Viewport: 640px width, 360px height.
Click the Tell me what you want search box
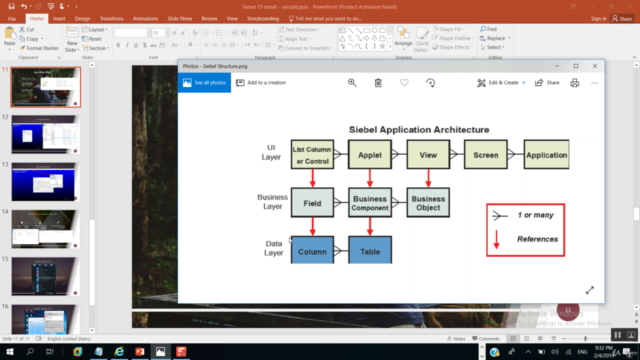pos(325,18)
